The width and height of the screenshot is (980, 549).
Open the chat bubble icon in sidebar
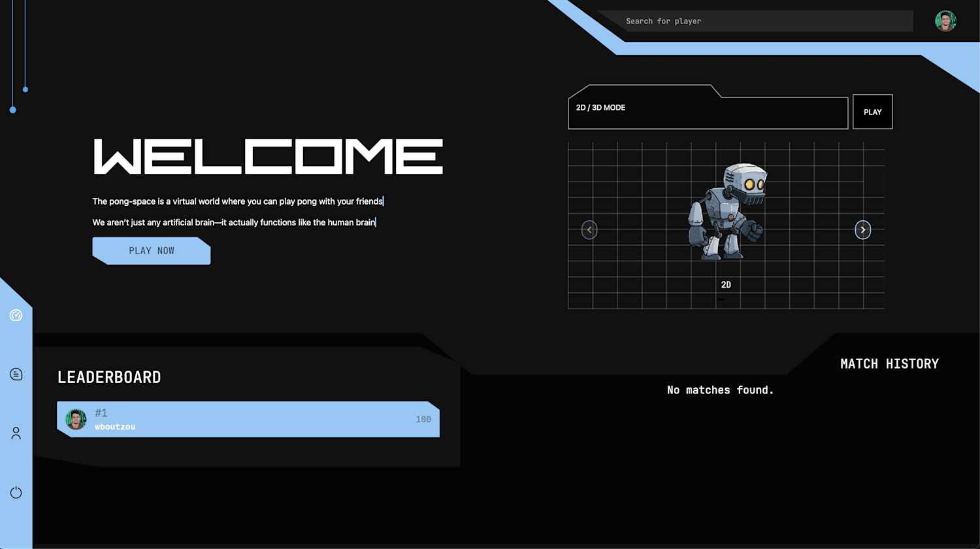coord(16,374)
